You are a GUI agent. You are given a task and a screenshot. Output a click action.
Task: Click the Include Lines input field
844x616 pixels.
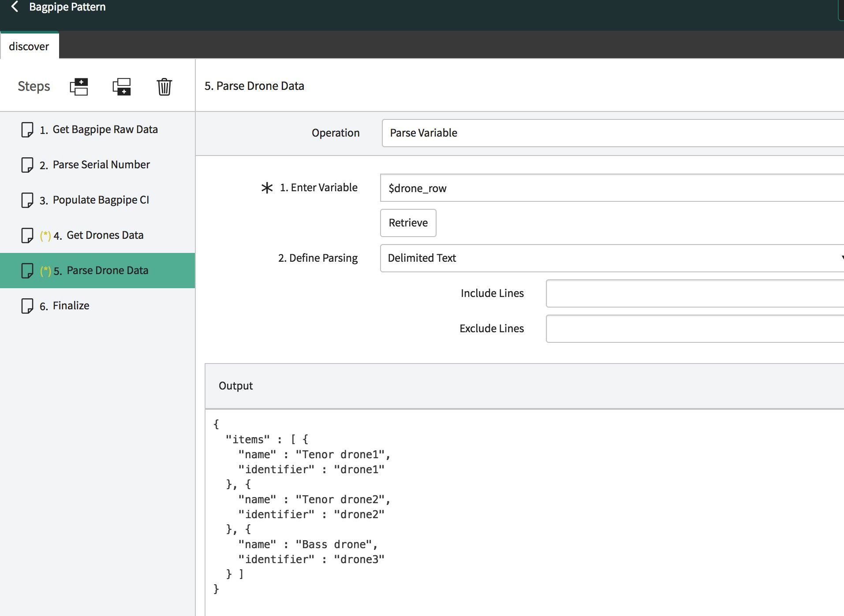click(x=695, y=293)
